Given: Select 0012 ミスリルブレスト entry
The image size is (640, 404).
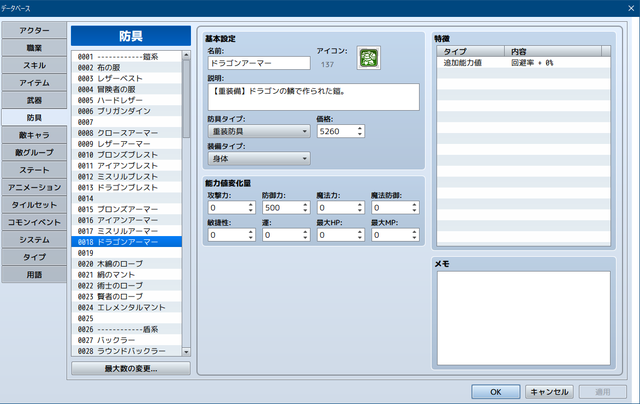Looking at the screenshot, I should (x=127, y=176).
